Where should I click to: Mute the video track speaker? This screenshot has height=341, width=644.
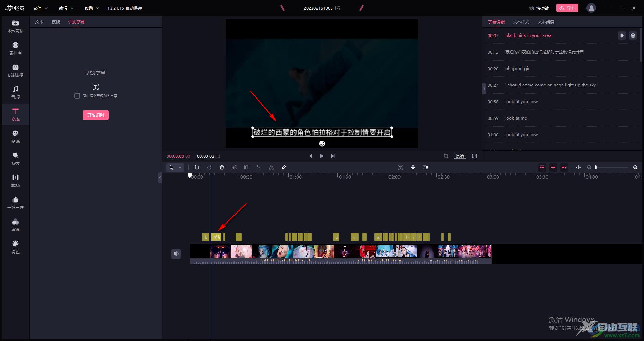click(176, 254)
